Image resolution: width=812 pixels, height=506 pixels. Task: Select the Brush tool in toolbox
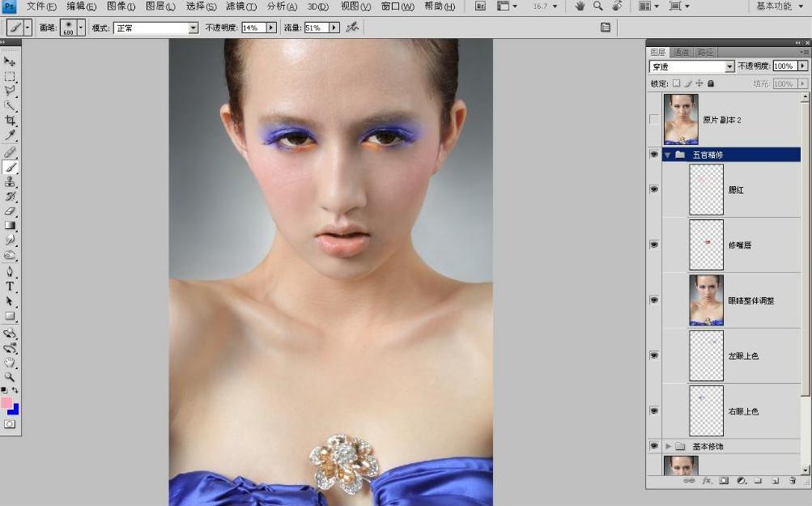[x=10, y=167]
